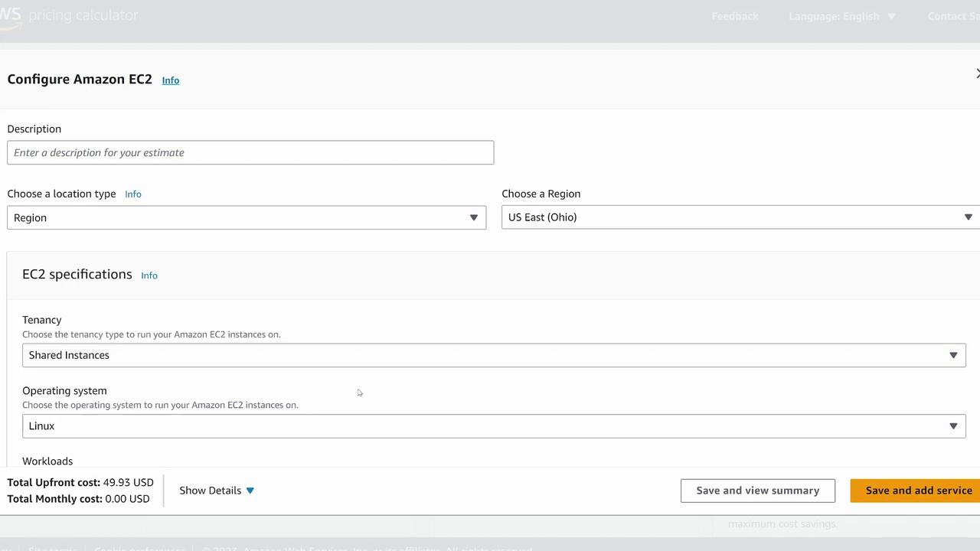Open the Feedback link in header
Viewport: 980px width, 551px height.
click(x=735, y=16)
